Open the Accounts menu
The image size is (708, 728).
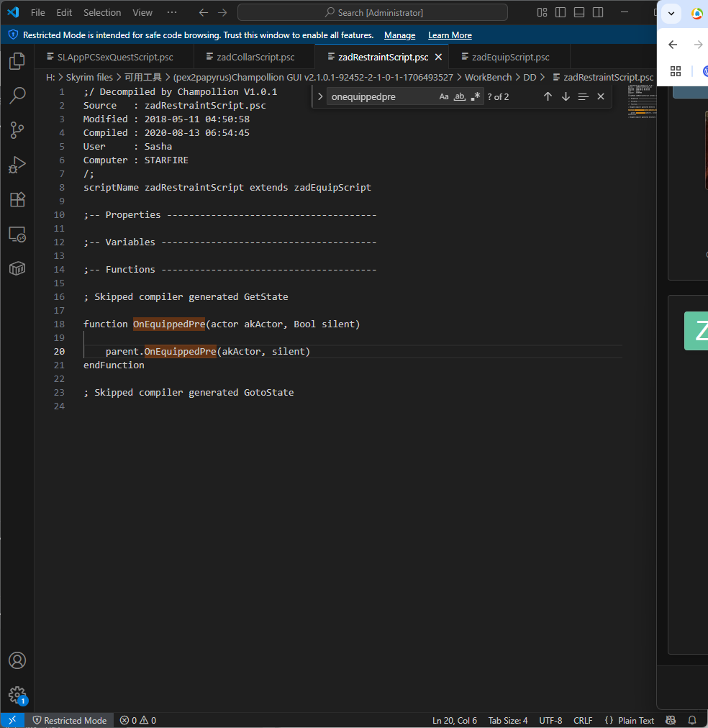pyautogui.click(x=17, y=660)
